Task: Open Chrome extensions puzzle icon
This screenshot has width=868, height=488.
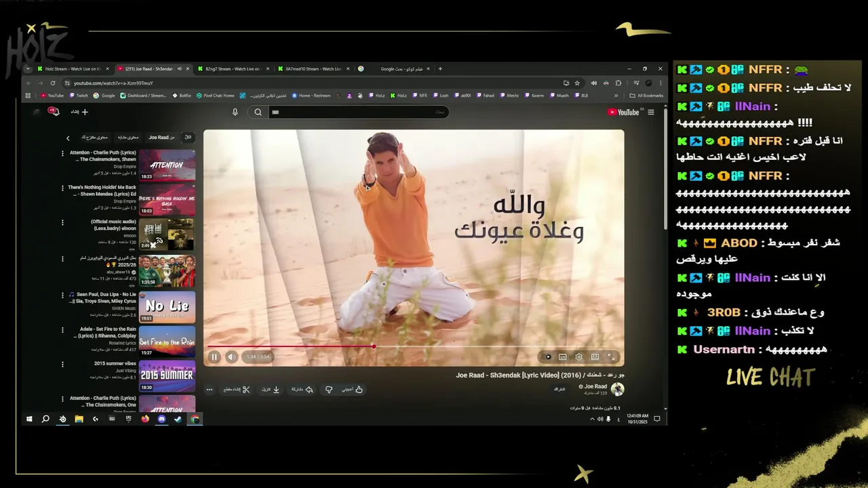Action: coord(618,83)
